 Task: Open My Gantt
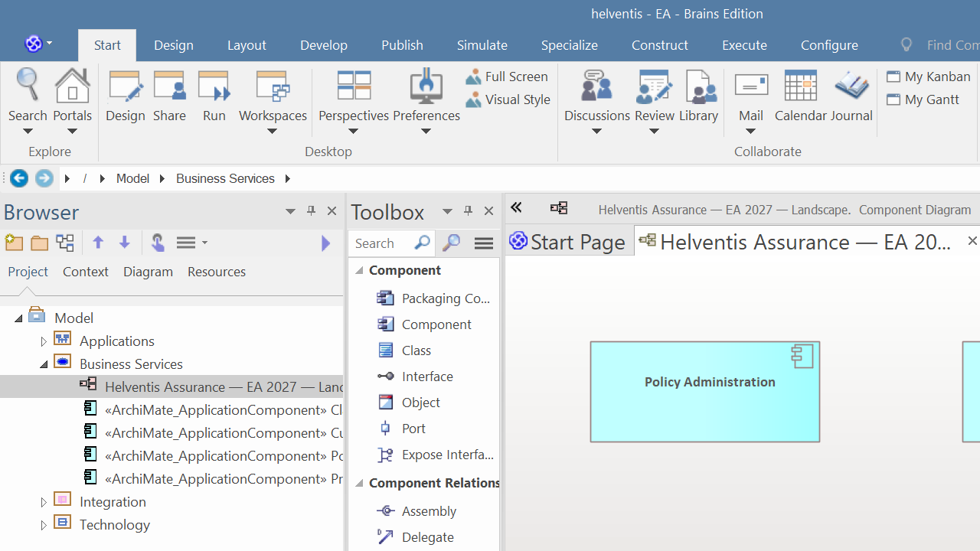coord(923,99)
